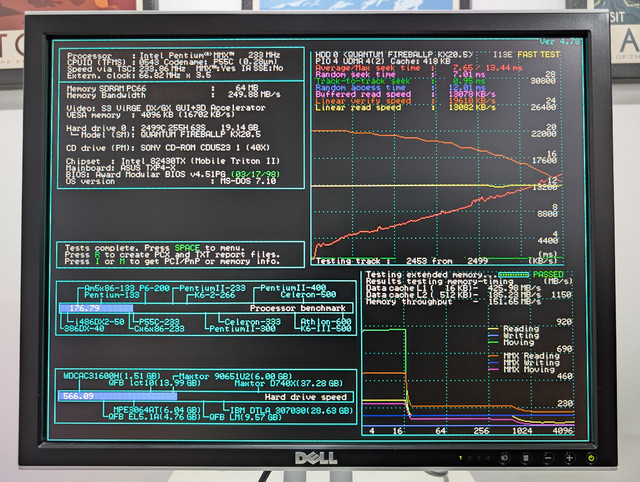Click the green M key for memory info
Viewport: 640px width, 482px height.
[122, 261]
